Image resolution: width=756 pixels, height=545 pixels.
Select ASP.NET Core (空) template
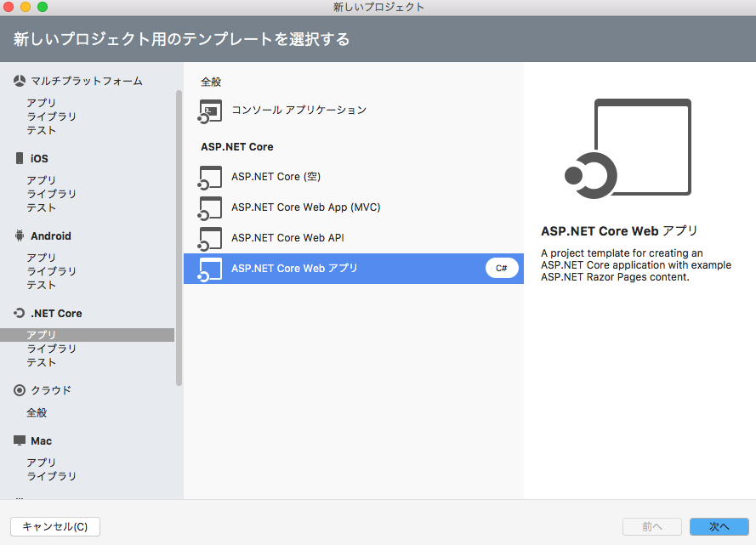354,177
